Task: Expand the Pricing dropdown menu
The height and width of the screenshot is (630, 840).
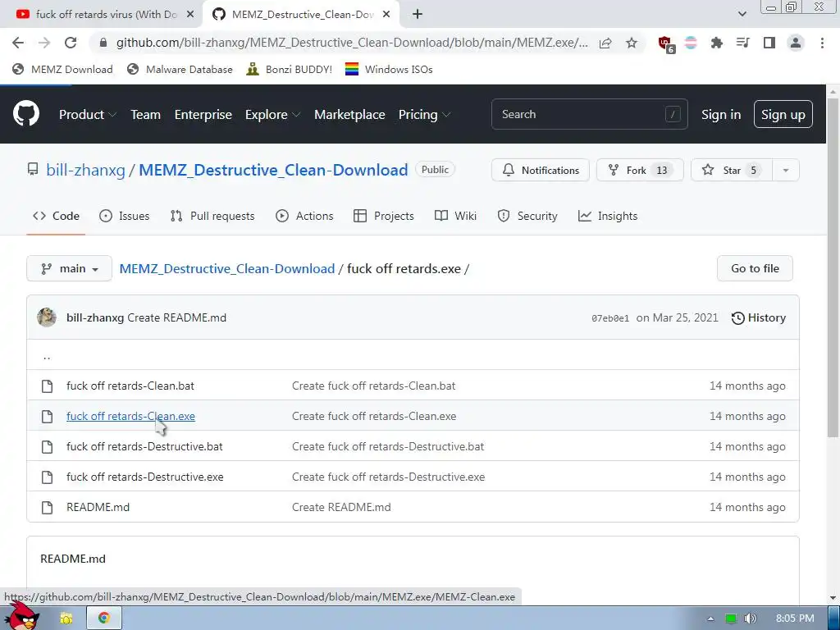Action: (424, 115)
